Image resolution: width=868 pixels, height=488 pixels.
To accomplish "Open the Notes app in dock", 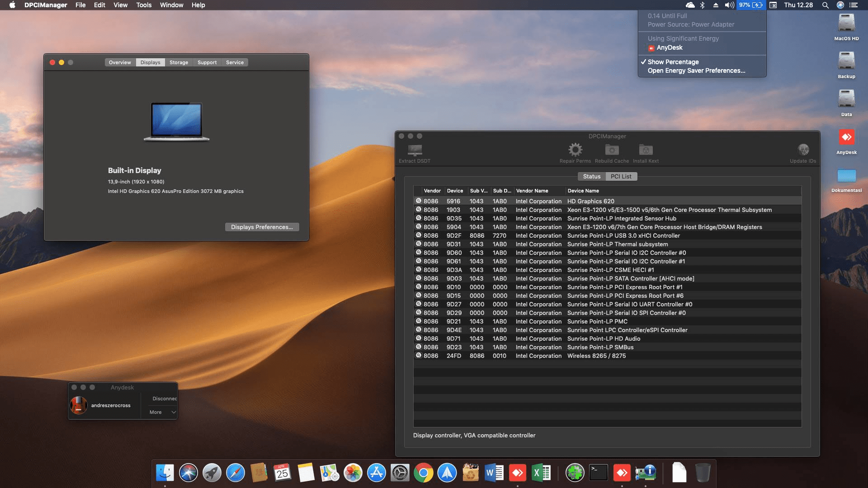I will (306, 473).
